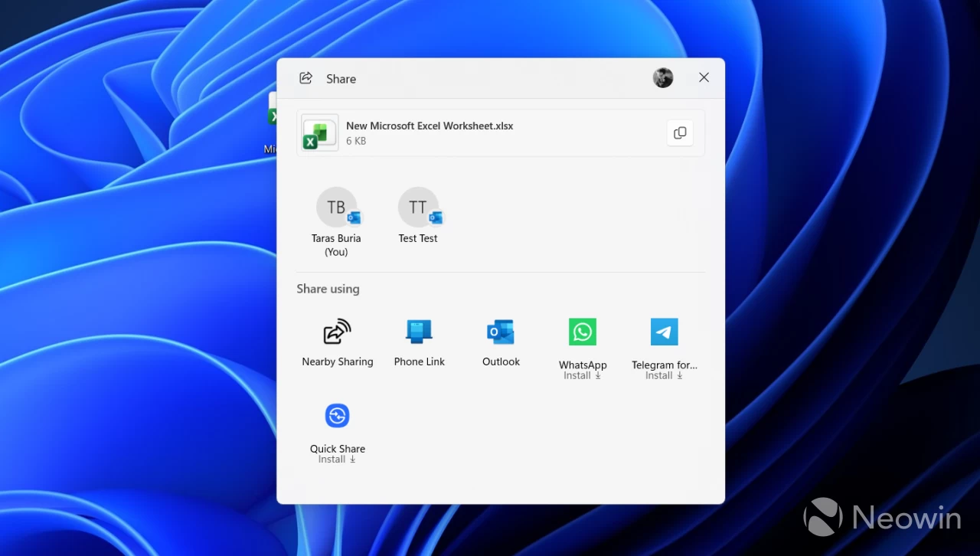The height and width of the screenshot is (556, 980).
Task: Select the Excel file on desktop
Action: click(x=272, y=123)
